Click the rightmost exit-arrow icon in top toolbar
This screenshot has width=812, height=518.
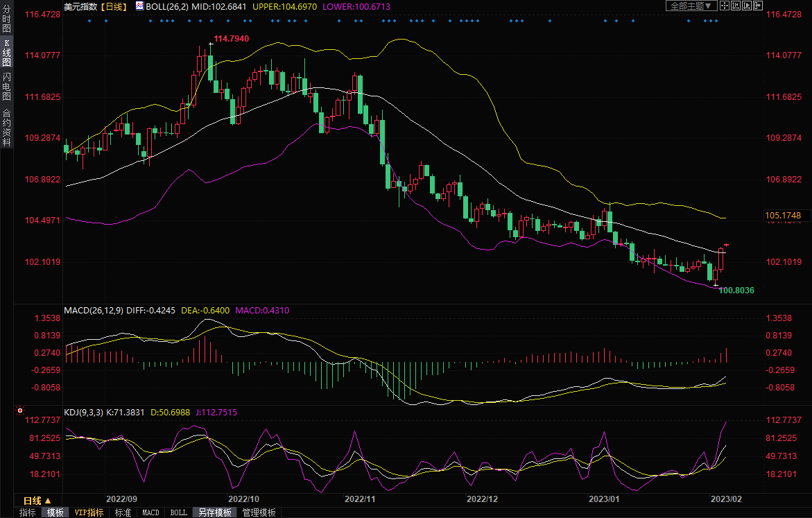[757, 6]
